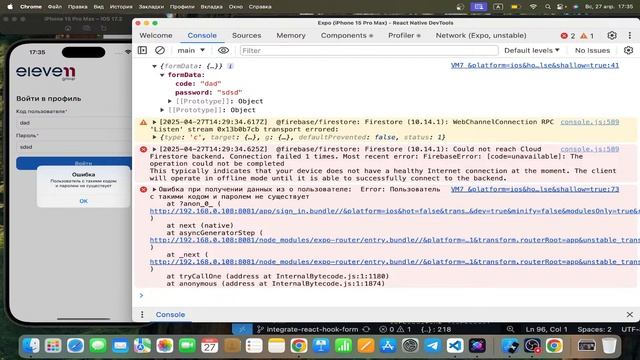Viewport: 640px width, 360px height.
Task: Open console.js:589 link on the warning row
Action: (589, 122)
